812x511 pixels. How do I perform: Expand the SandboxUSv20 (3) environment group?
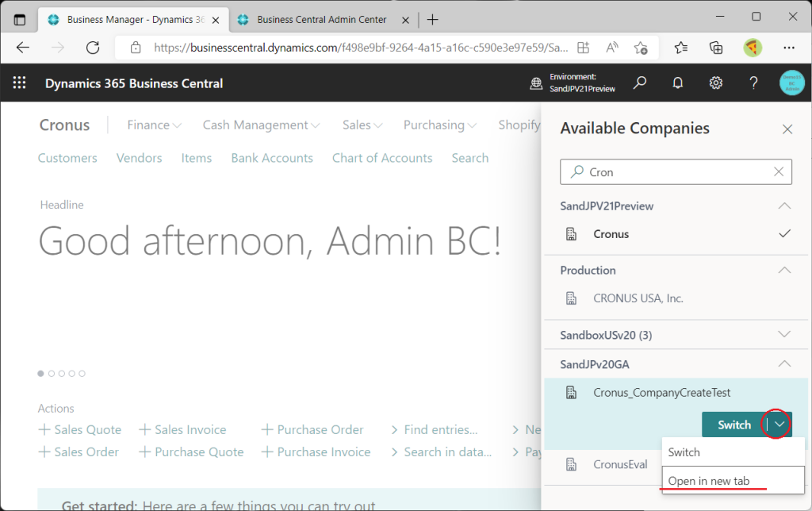click(x=784, y=335)
